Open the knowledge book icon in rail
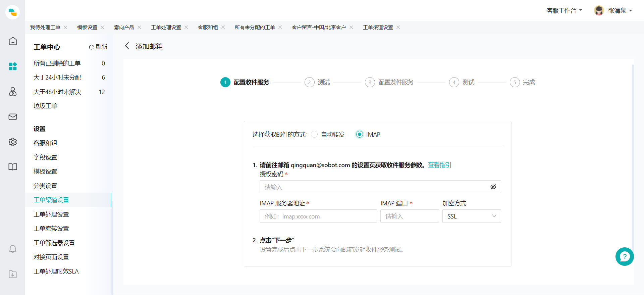The height and width of the screenshot is (295, 644). (13, 167)
